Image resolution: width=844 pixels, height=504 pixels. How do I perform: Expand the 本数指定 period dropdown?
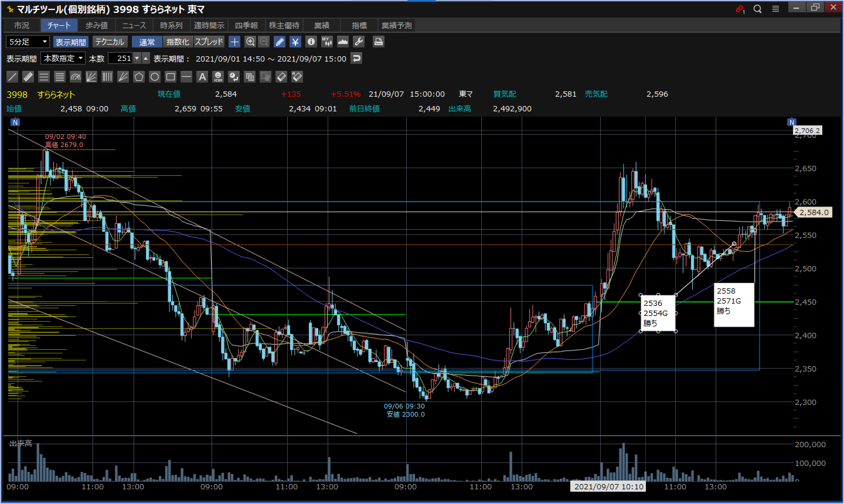click(x=63, y=58)
